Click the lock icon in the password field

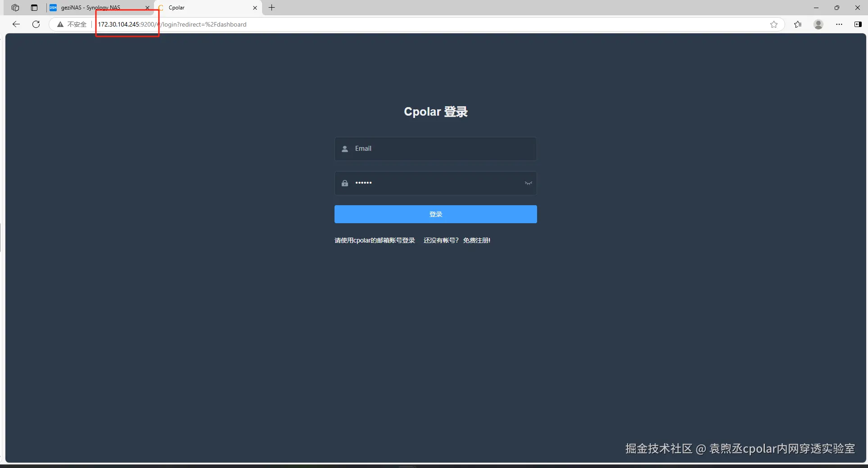coord(345,183)
